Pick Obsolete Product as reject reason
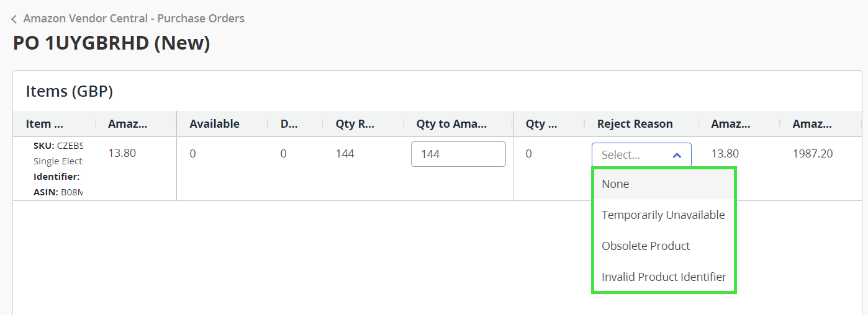 pos(646,246)
